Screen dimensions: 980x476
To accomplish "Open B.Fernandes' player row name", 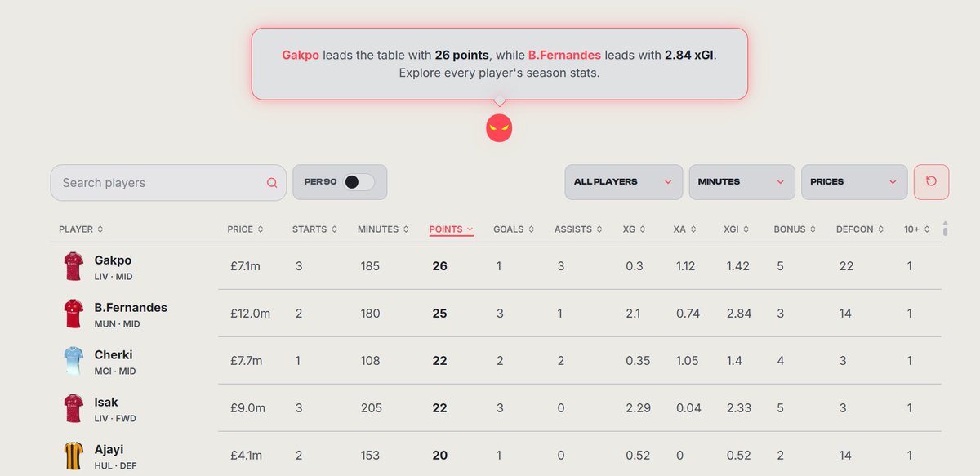I will 131,308.
